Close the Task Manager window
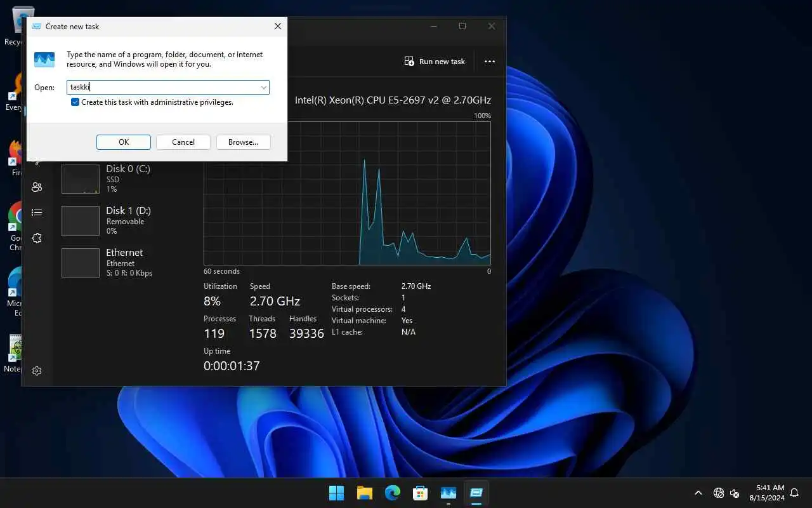The image size is (812, 508). click(x=492, y=26)
